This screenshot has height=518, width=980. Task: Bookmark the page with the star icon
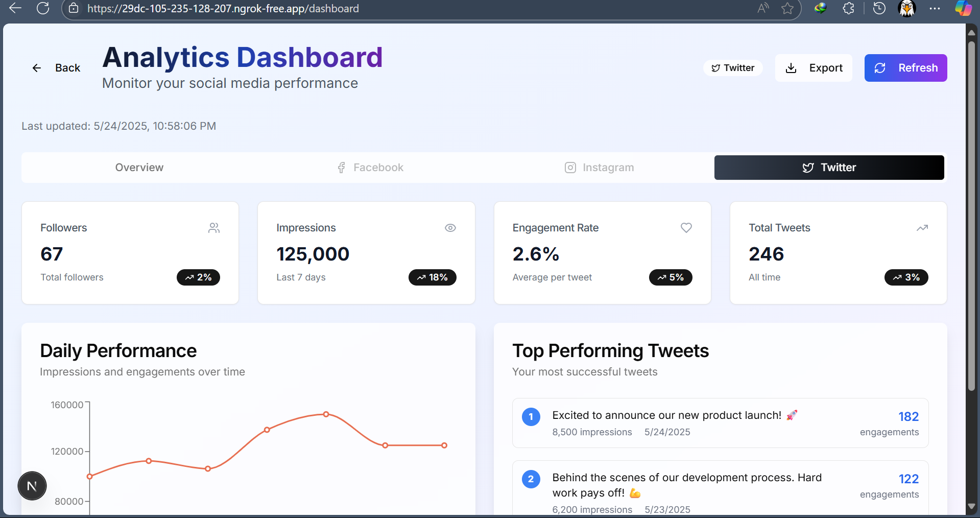tap(787, 9)
